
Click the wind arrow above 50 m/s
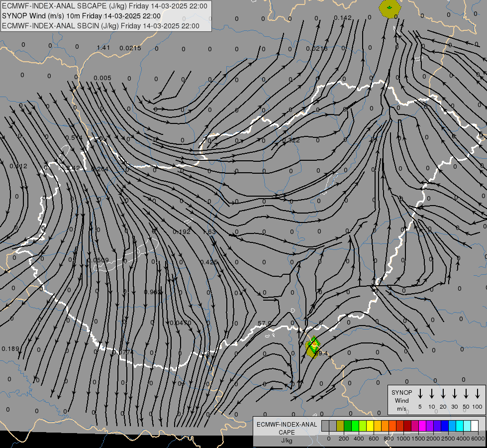466,394
